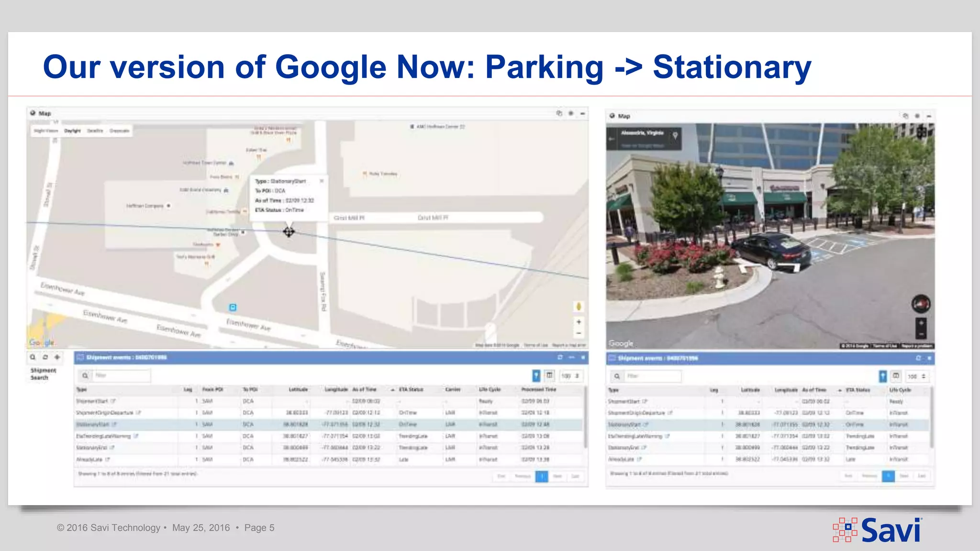Image resolution: width=980 pixels, height=551 pixels.
Task: Collapse the left Map panel
Action: click(x=582, y=113)
